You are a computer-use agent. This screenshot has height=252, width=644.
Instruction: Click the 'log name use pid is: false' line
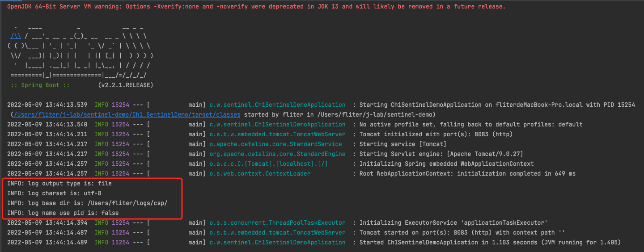(x=63, y=213)
